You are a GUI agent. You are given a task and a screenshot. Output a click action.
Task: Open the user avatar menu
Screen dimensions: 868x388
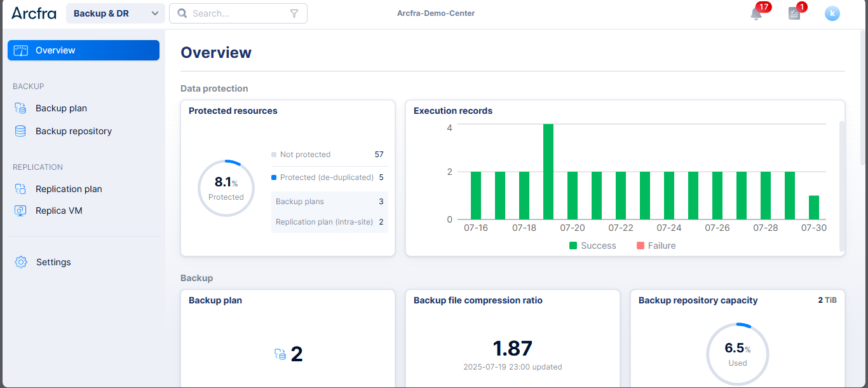point(832,13)
